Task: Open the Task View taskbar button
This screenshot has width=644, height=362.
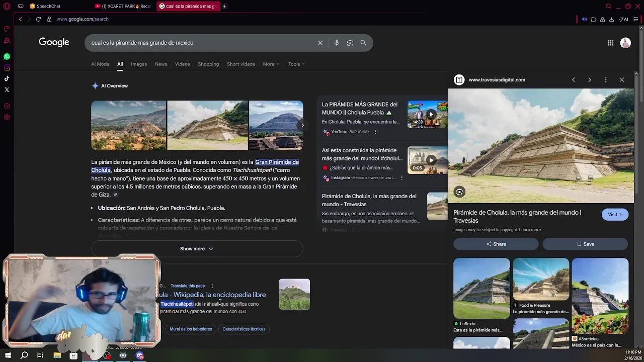Action: 40,355
